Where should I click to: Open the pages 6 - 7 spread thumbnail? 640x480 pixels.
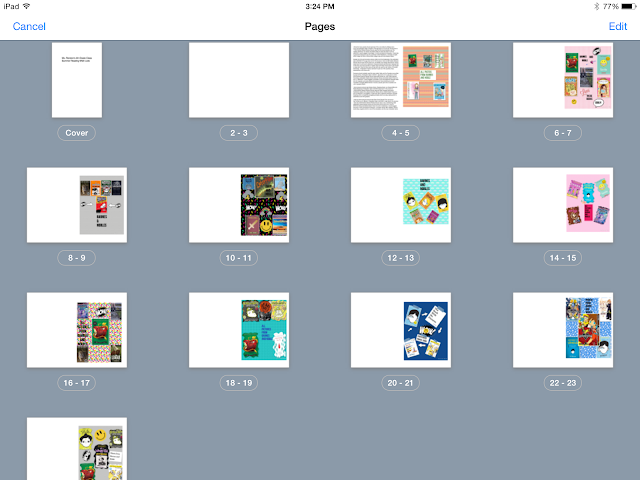[563, 80]
